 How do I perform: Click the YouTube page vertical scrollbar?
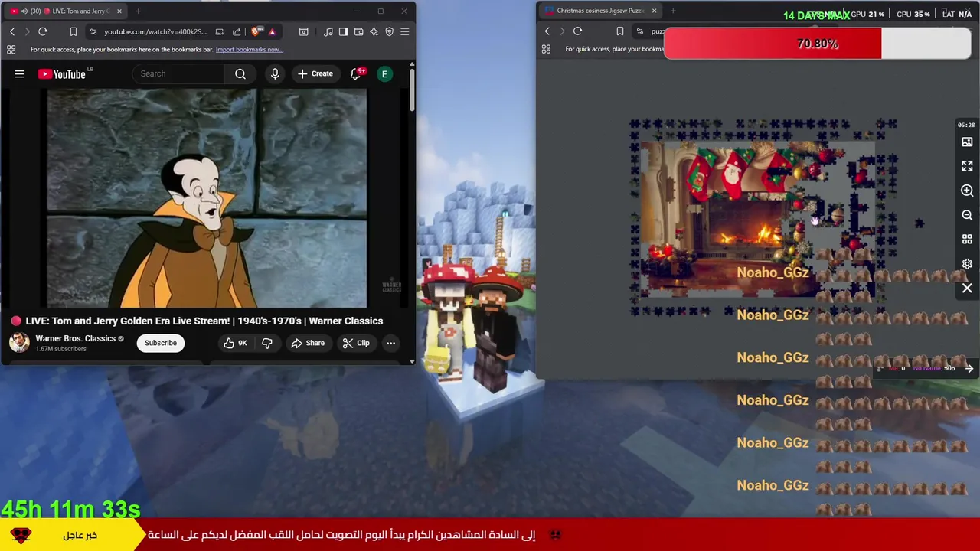[412, 90]
